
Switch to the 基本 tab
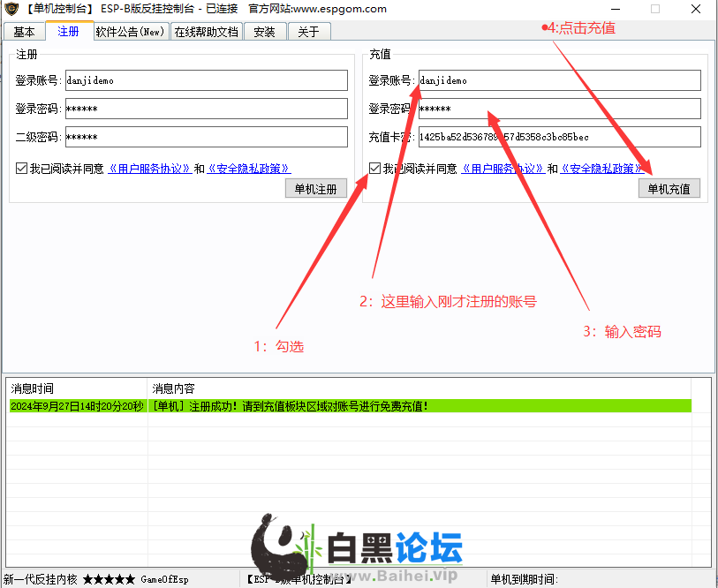pos(24,32)
